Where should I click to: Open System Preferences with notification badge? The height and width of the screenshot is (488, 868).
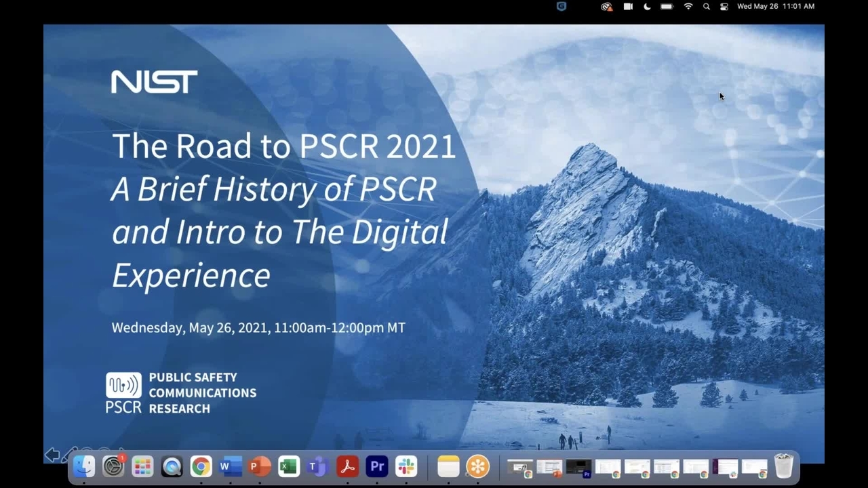(x=113, y=466)
